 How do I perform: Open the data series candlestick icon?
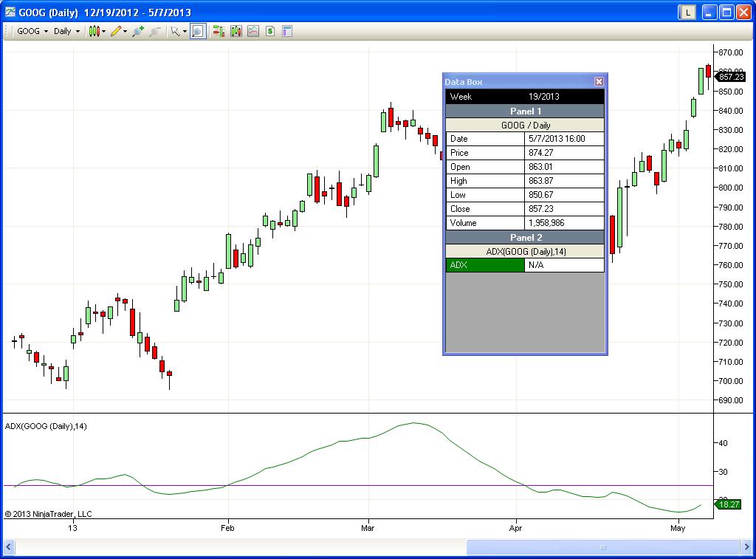[x=236, y=31]
